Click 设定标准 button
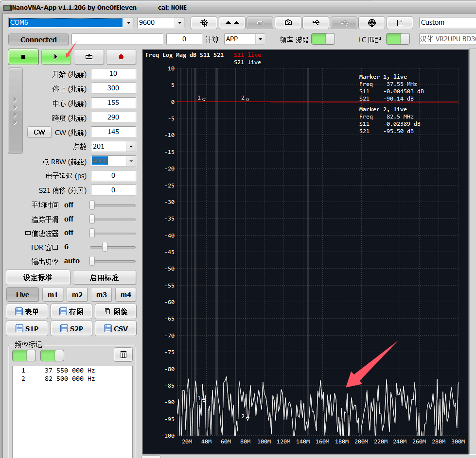 click(x=38, y=277)
